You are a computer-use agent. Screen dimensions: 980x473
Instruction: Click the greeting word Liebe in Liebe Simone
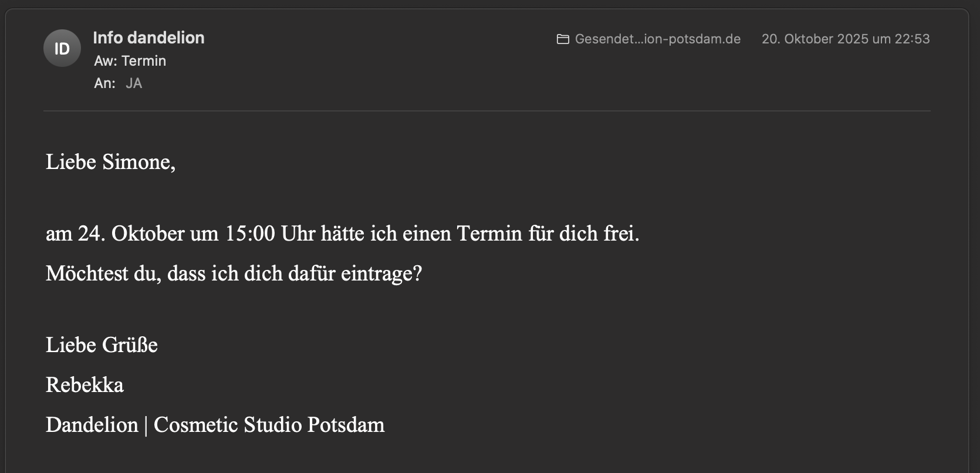point(70,162)
